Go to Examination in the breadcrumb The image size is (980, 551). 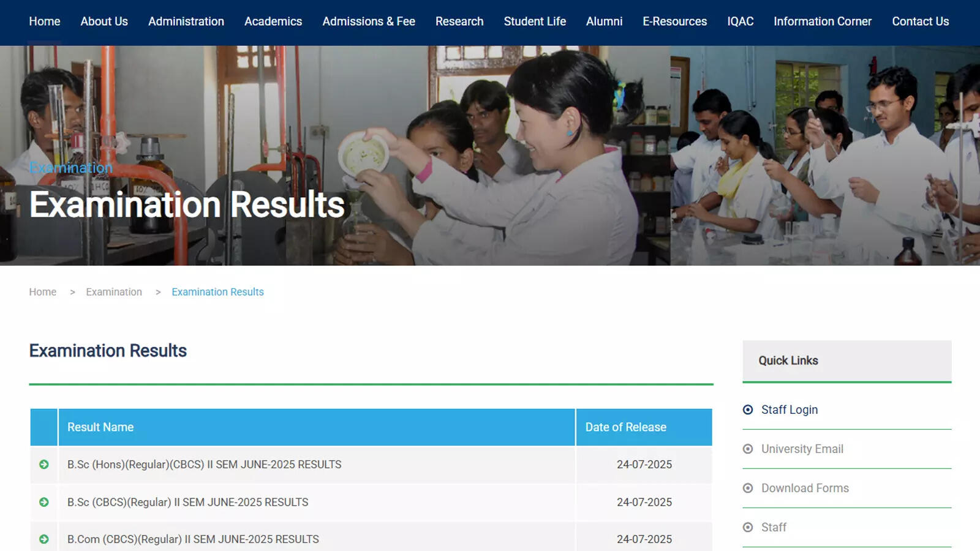(114, 292)
